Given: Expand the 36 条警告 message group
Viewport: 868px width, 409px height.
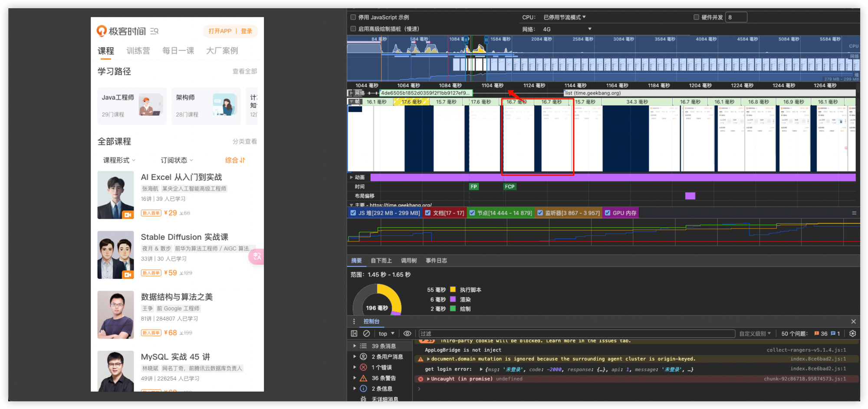Looking at the screenshot, I should pyautogui.click(x=355, y=378).
